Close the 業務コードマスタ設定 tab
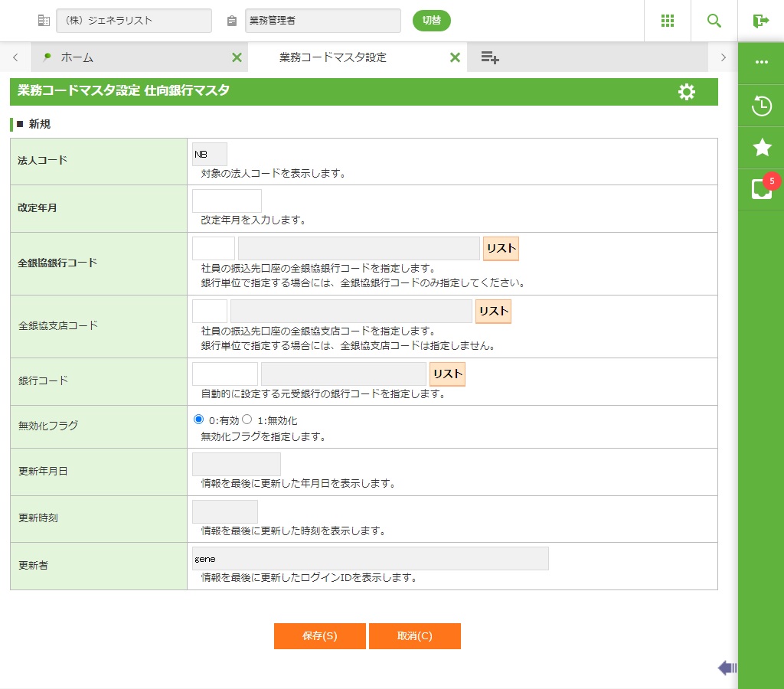The image size is (784, 689). pos(455,57)
